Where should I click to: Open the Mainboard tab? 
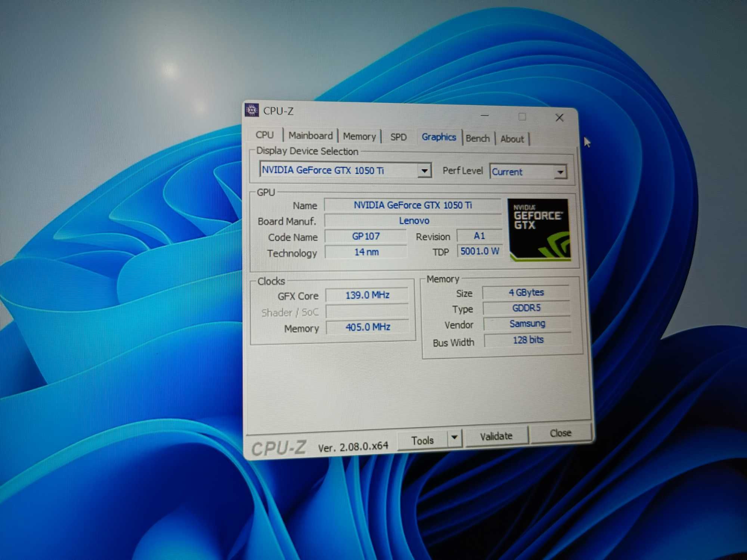(310, 136)
